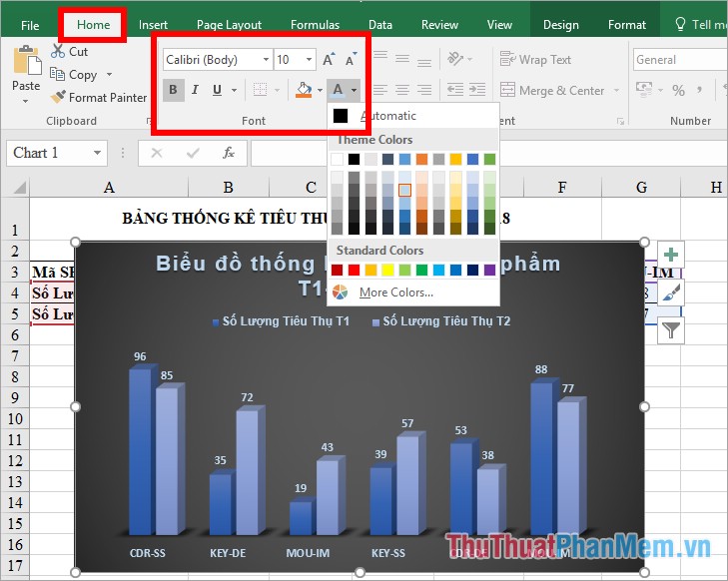Center text horizontally in the ribbon
Image resolution: width=728 pixels, height=581 pixels.
point(402,90)
